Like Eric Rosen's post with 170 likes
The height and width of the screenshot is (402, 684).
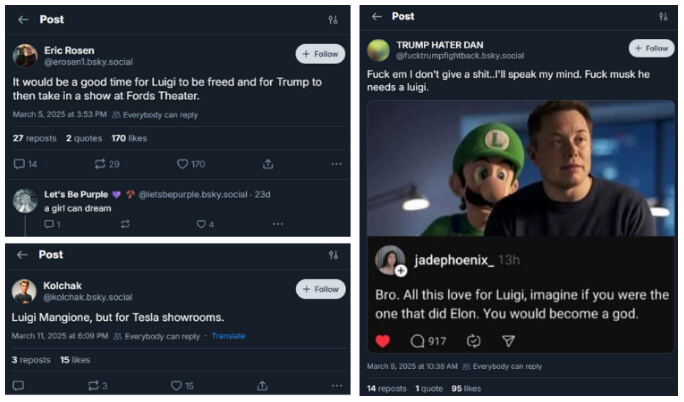(x=184, y=164)
